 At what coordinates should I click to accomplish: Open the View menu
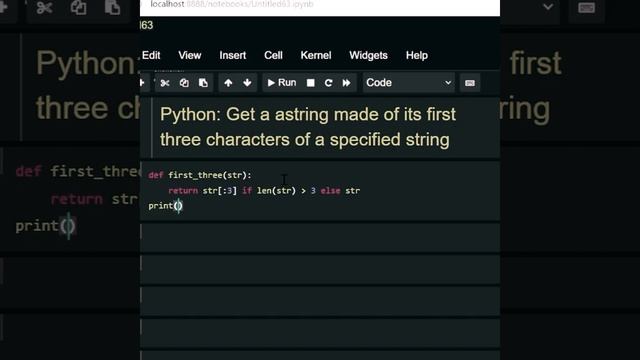click(190, 56)
